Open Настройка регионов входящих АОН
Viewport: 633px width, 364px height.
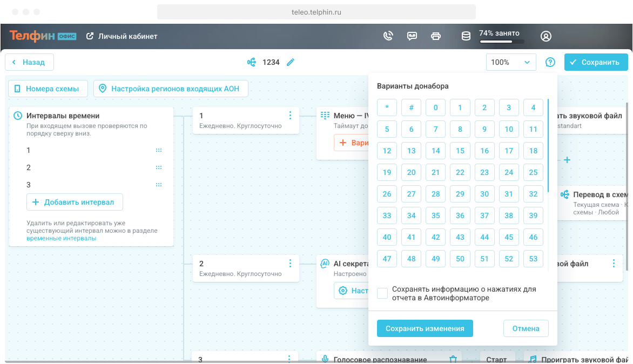tap(171, 89)
